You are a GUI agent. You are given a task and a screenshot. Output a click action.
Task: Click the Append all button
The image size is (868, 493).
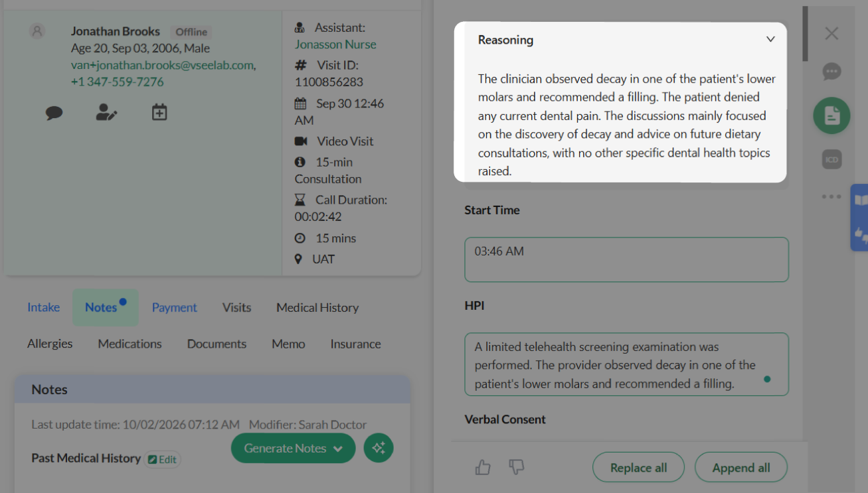tap(741, 468)
